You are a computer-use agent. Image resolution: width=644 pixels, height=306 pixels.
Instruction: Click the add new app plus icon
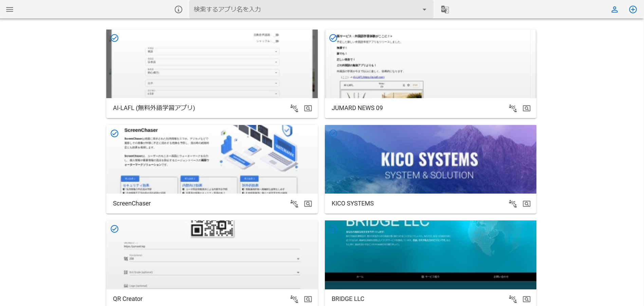pos(633,10)
